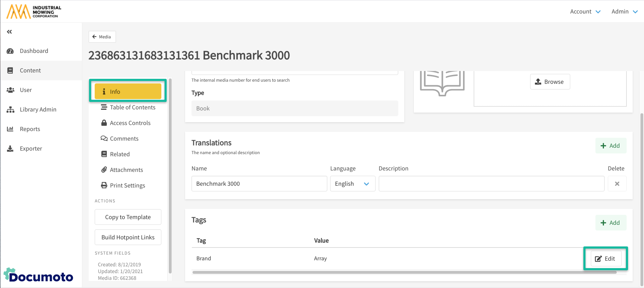
Task: Click the Build Hotpoint Links button
Action: click(128, 237)
